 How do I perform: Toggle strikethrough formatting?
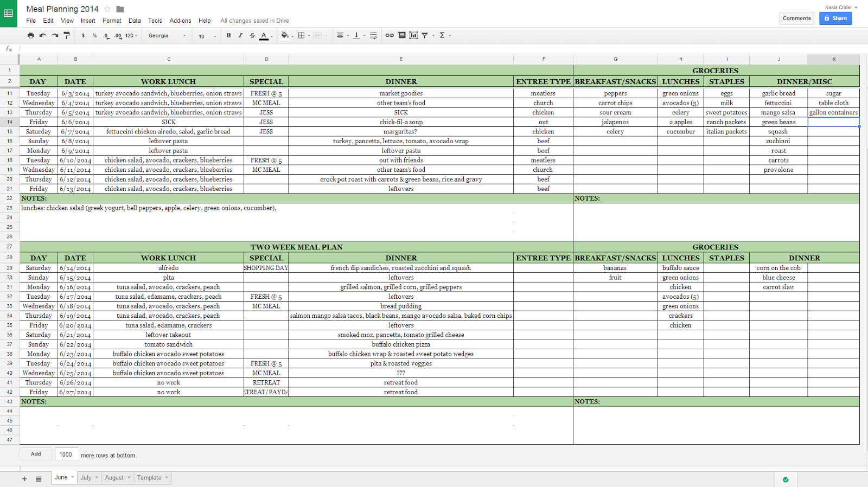252,35
